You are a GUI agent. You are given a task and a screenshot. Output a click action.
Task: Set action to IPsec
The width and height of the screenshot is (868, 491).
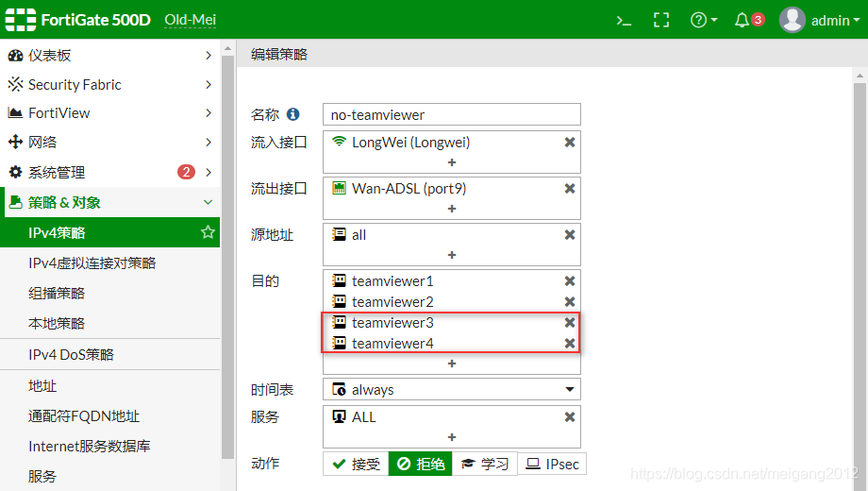coord(552,464)
